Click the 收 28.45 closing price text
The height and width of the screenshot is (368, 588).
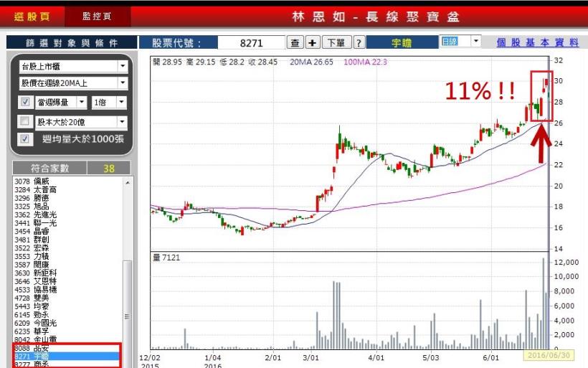coord(263,62)
